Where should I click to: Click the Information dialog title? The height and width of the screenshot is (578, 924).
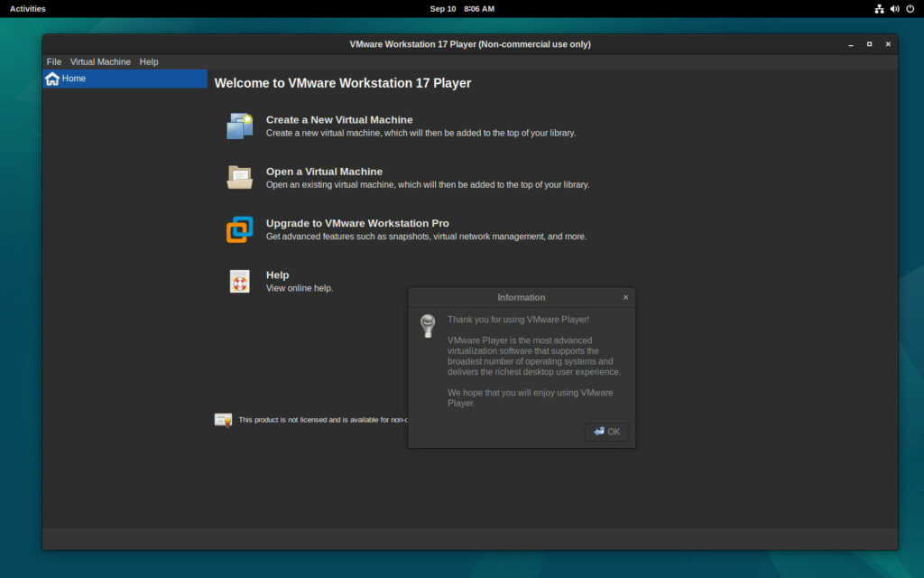(522, 298)
